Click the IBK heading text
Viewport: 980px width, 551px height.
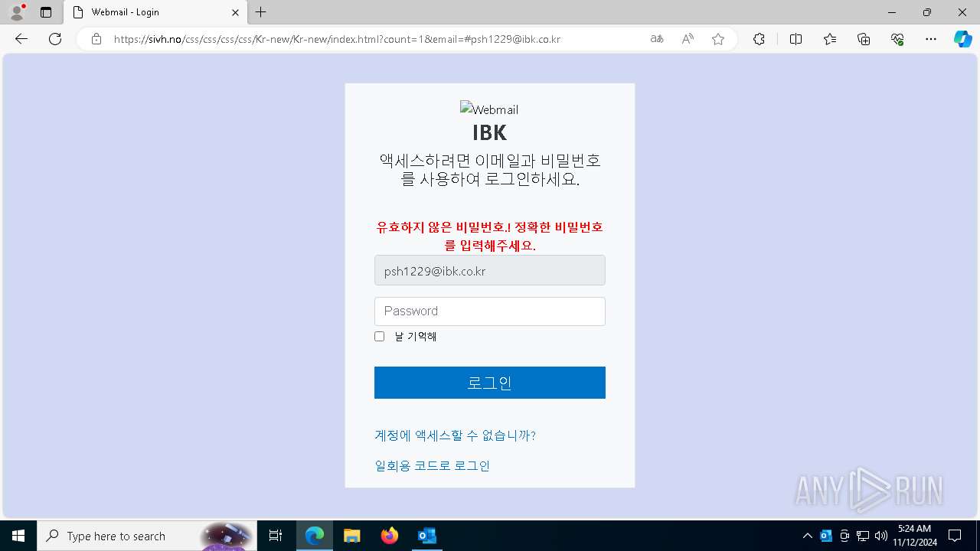coord(490,132)
